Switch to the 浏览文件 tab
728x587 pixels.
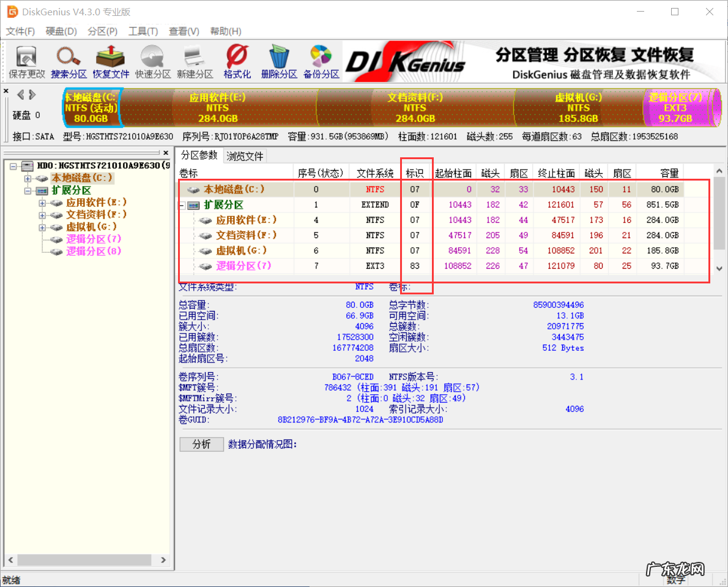tap(245, 156)
